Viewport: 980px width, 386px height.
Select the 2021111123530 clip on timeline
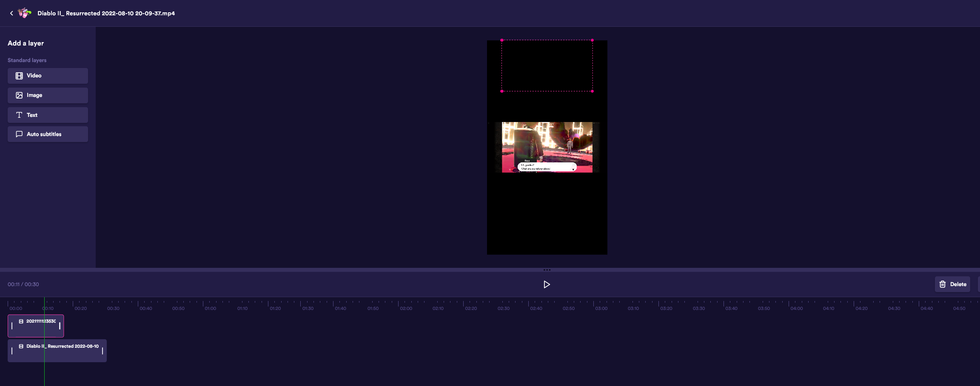point(36,326)
